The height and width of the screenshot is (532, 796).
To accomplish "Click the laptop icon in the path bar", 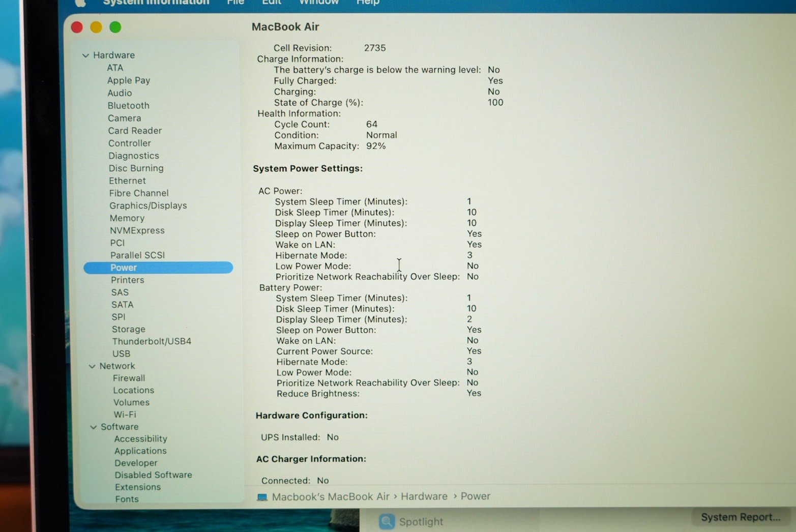I will [262, 497].
